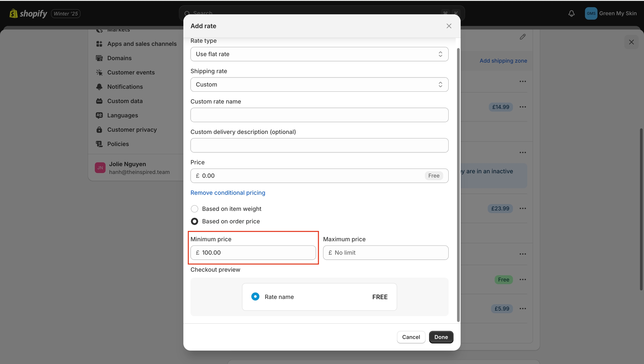644x364 pixels.
Task: Click the Customer privacy lock icon
Action: pyautogui.click(x=99, y=130)
